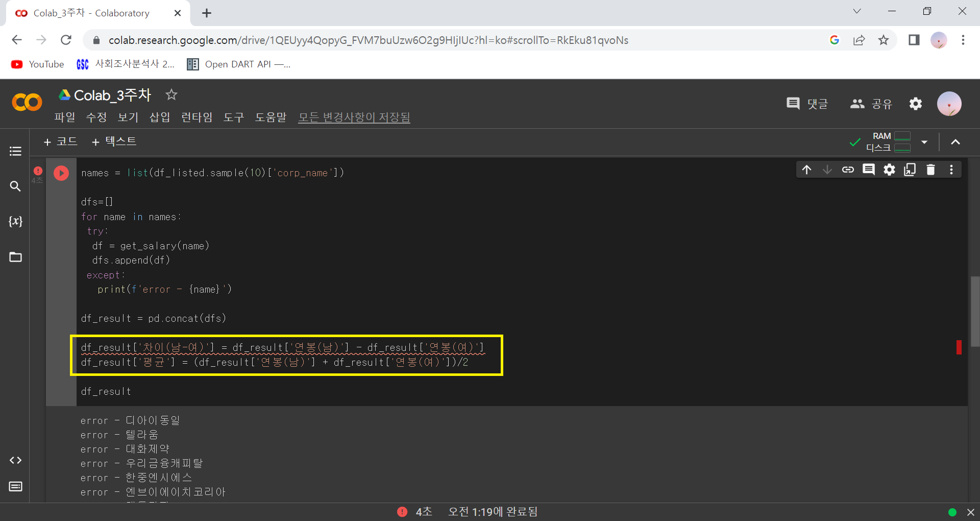This screenshot has width=980, height=521.
Task: Go back to previous page
Action: pos(17,40)
